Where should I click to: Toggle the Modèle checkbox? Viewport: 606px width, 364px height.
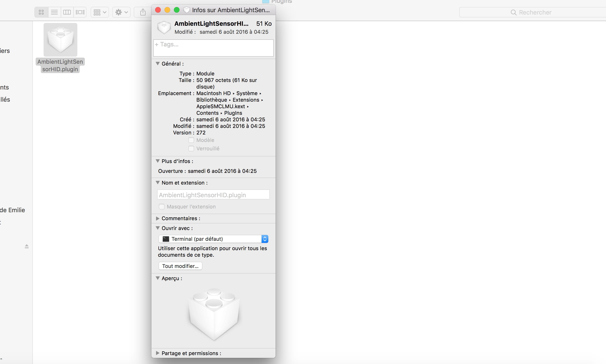tap(191, 140)
